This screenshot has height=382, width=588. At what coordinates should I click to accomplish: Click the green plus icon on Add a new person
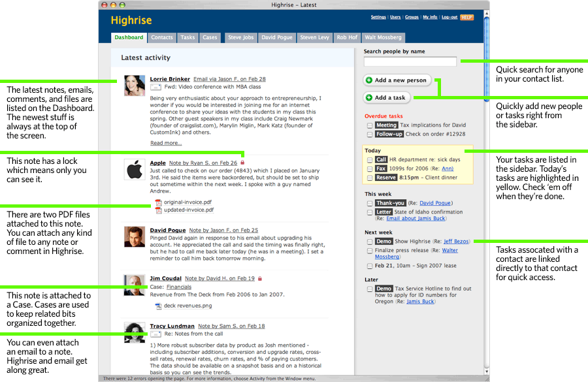pyautogui.click(x=369, y=80)
